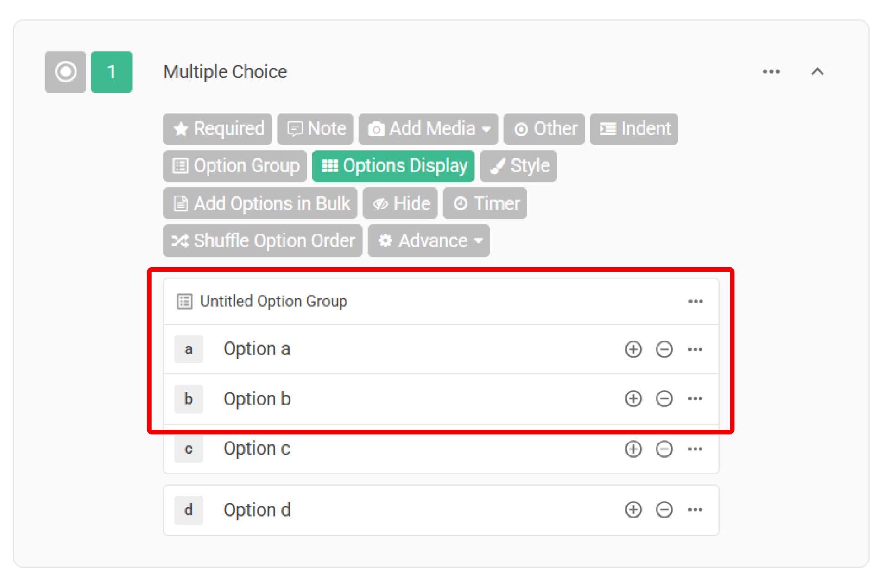The image size is (884, 588).
Task: Collapse the Multiple Choice question
Action: click(x=818, y=72)
